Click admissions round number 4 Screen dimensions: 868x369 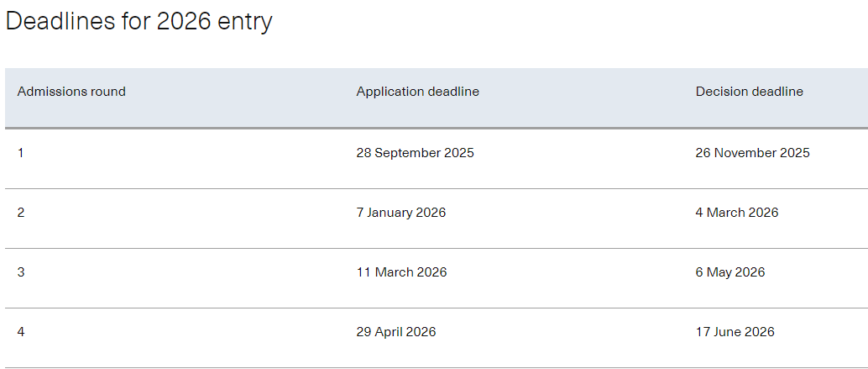[21, 332]
